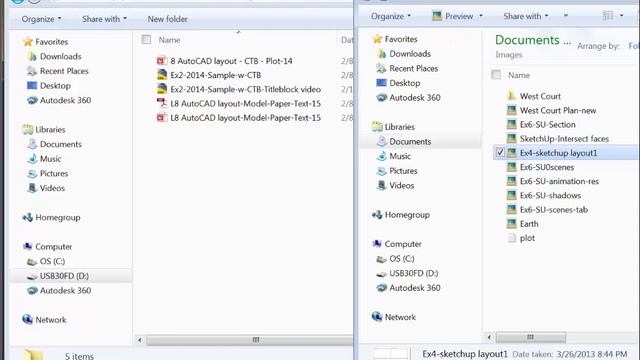Select the file Ex6-SU-animation-res

559,181
